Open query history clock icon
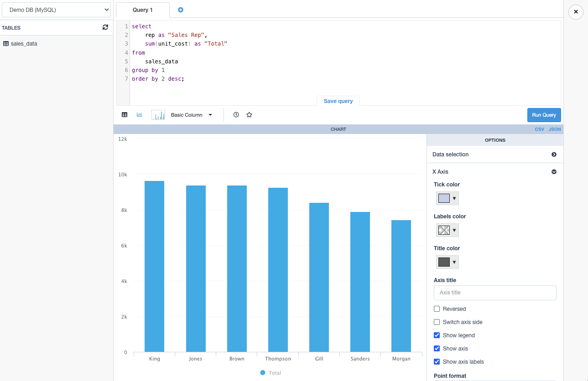Screen dimensions: 588x381 pos(236,115)
